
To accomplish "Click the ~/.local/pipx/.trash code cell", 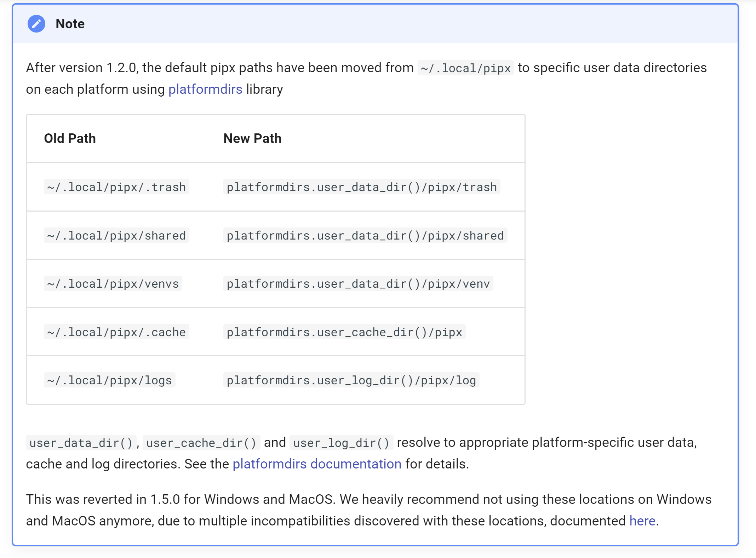I will click(x=116, y=187).
